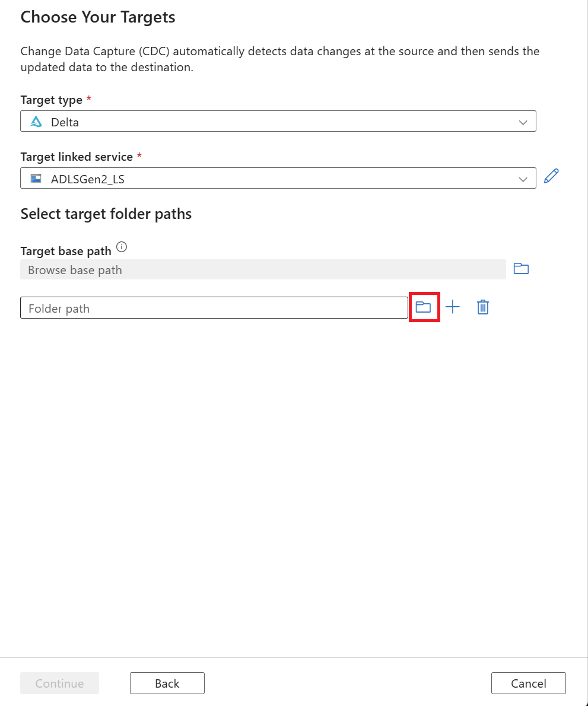Click the Target type field label
Image resolution: width=588 pixels, height=706 pixels.
click(51, 100)
